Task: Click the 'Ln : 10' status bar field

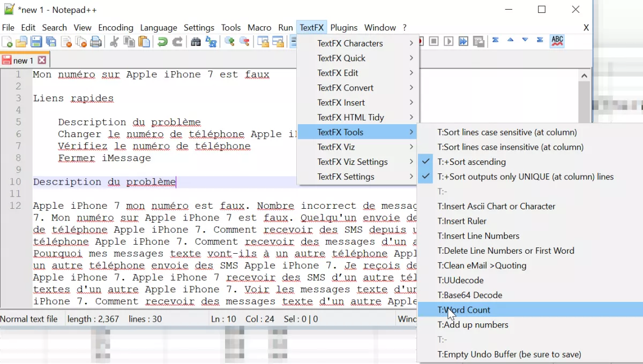Action: click(223, 319)
